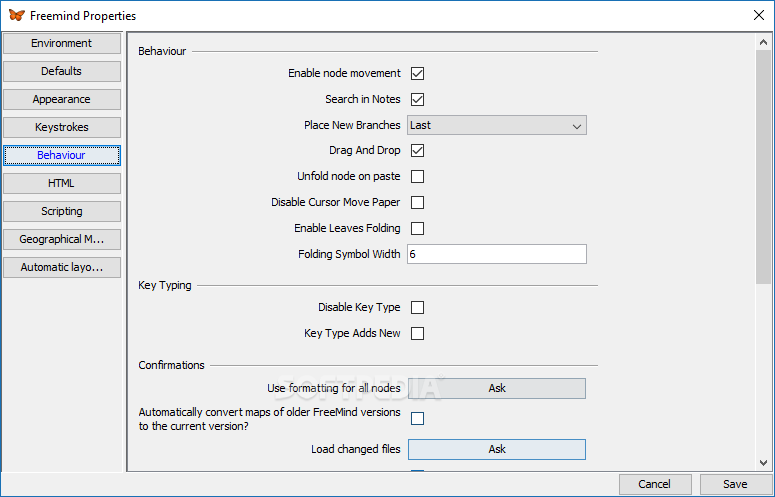This screenshot has width=775, height=497.
Task: Disable the Drag And Drop checkbox
Action: coord(417,151)
